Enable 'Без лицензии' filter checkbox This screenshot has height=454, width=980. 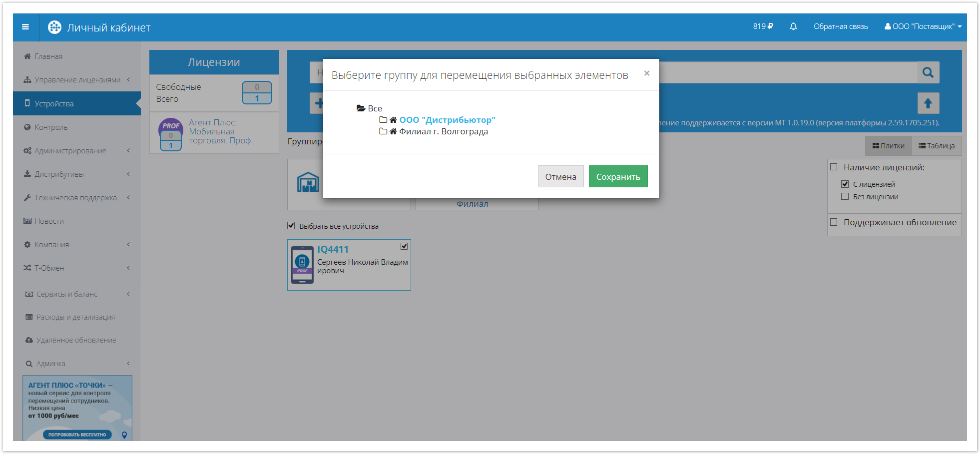tap(845, 197)
